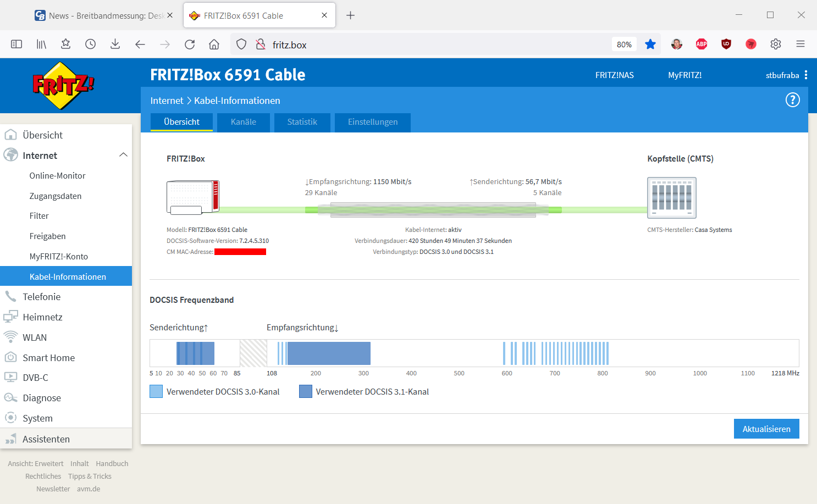817x504 pixels.
Task: Open the help question mark icon
Action: coord(792,100)
